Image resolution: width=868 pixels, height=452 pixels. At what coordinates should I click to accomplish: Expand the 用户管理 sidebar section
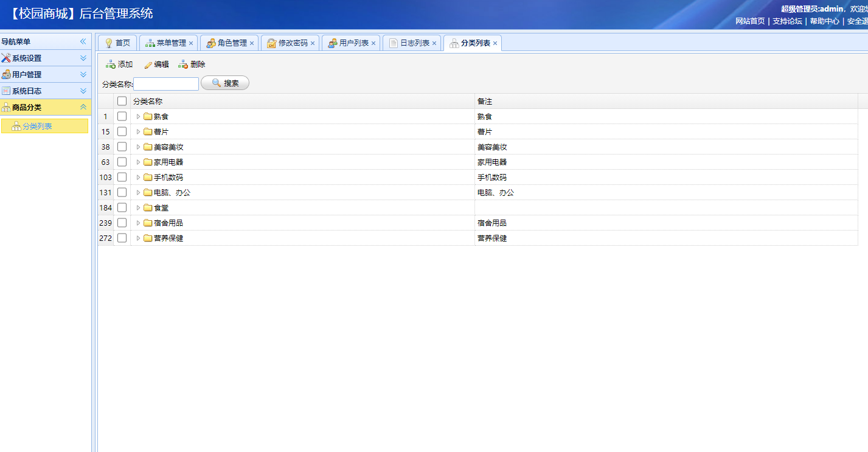(x=83, y=74)
